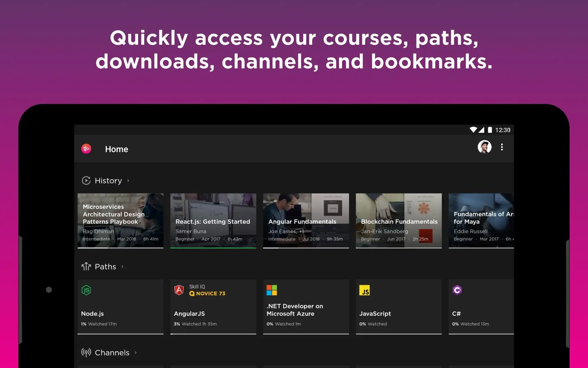The image size is (588, 368).
Task: Click the Node.js hexagon icon
Action: pyautogui.click(x=86, y=290)
